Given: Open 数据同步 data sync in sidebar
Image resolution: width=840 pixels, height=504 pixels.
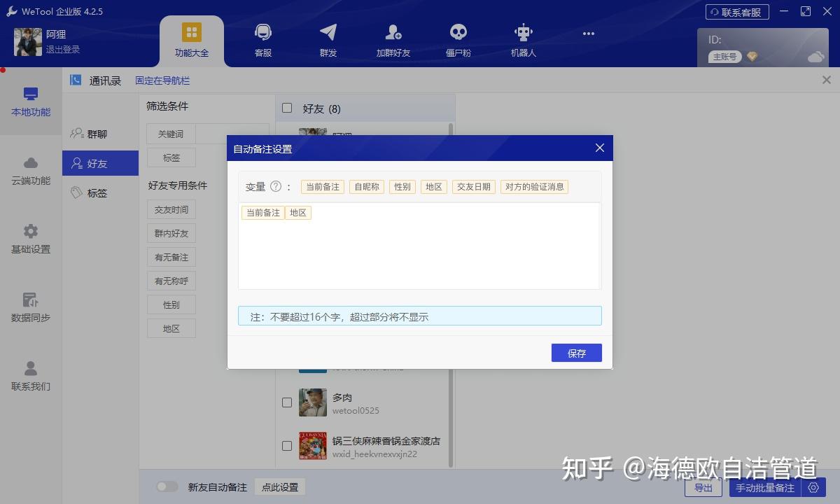Looking at the screenshot, I should pyautogui.click(x=30, y=306).
